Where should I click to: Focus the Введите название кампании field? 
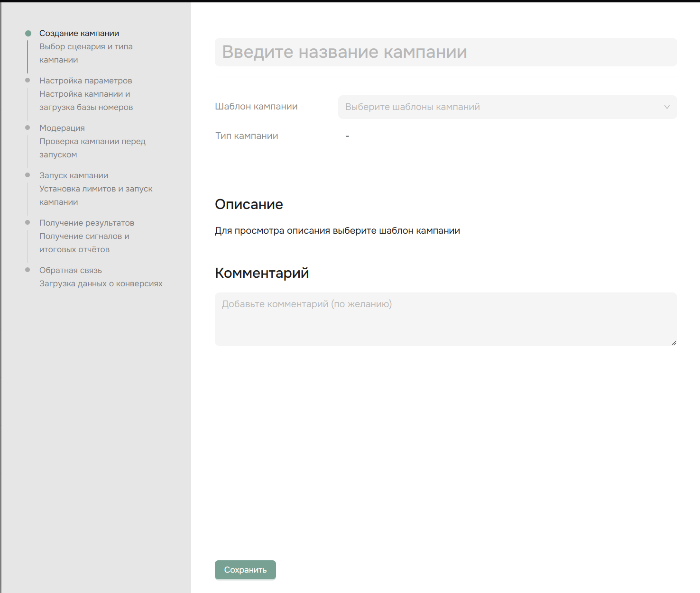coord(445,52)
